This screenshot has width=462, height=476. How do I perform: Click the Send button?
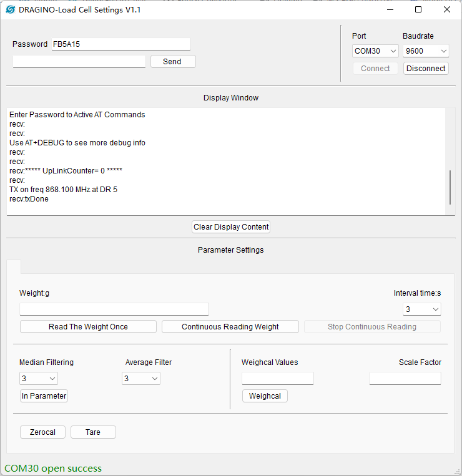(173, 62)
